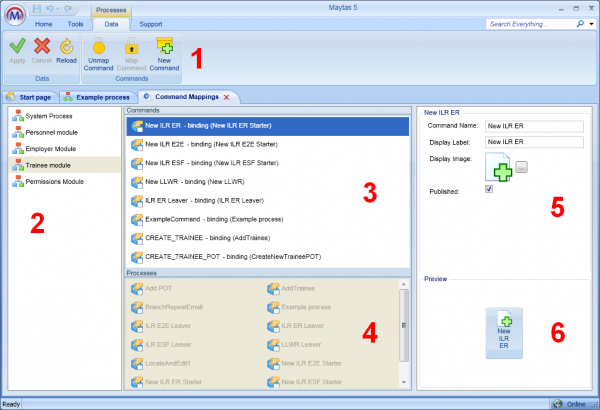Click the Command Name text field

pyautogui.click(x=519, y=127)
